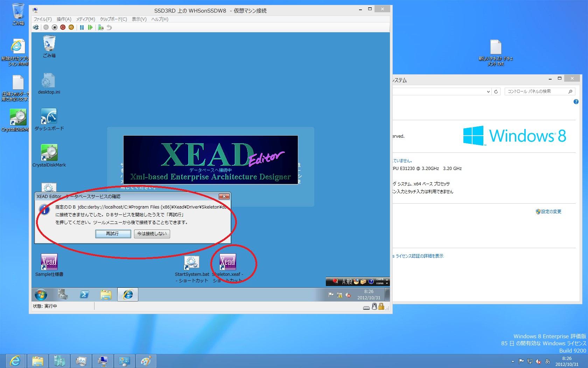
Task: Open the VM Start menu orb
Action: coord(41,295)
